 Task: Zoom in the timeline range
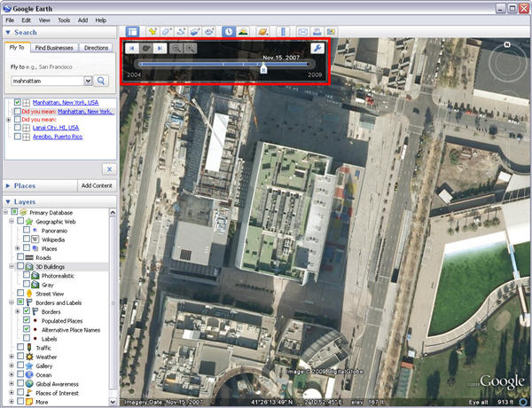190,48
